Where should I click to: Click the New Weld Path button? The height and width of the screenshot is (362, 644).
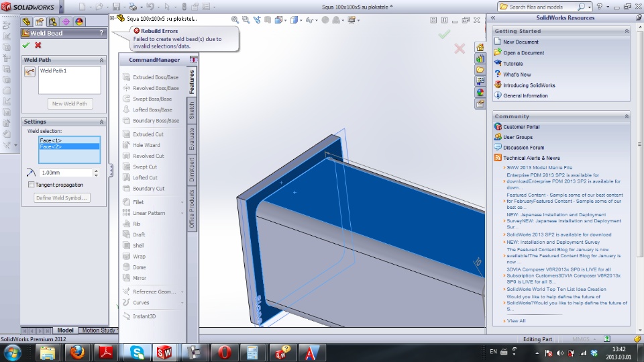(x=70, y=103)
